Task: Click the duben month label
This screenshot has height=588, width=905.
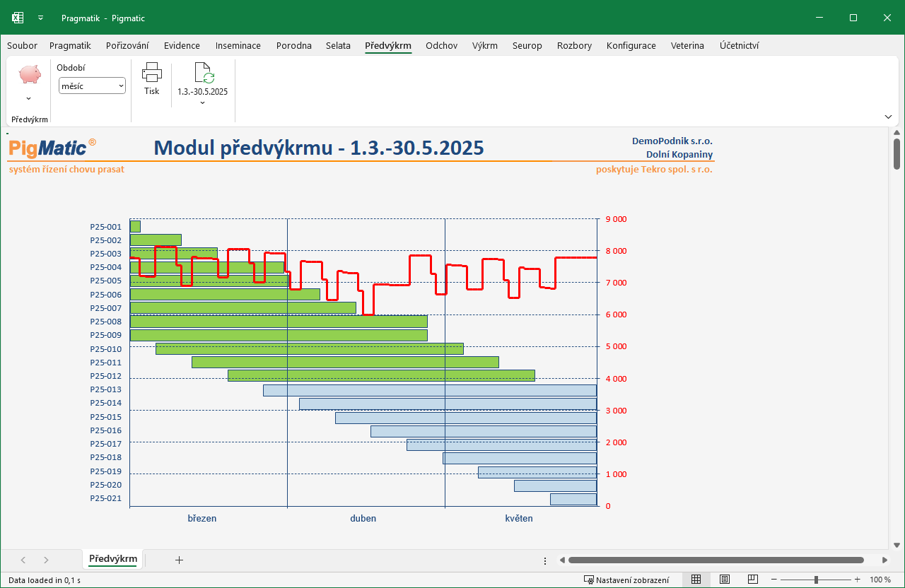Action: [x=363, y=518]
